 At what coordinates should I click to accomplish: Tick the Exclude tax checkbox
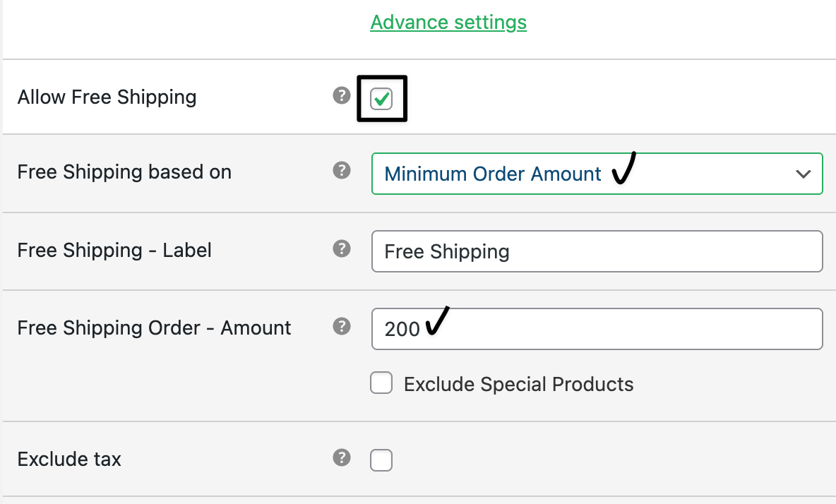(381, 460)
